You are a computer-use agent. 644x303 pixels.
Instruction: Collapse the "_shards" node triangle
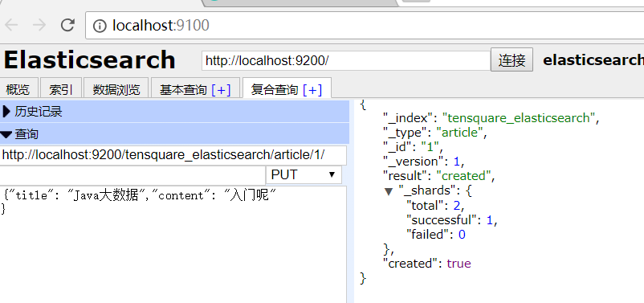(x=389, y=191)
